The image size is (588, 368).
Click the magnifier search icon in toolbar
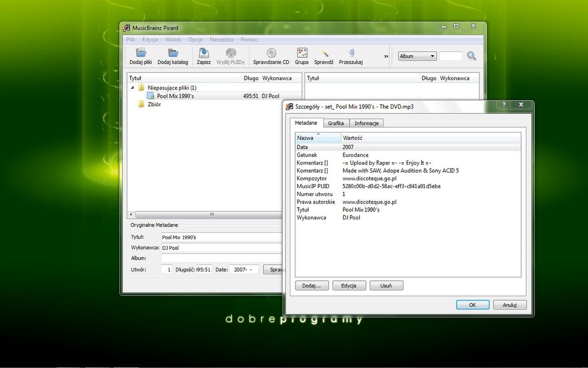tap(472, 56)
